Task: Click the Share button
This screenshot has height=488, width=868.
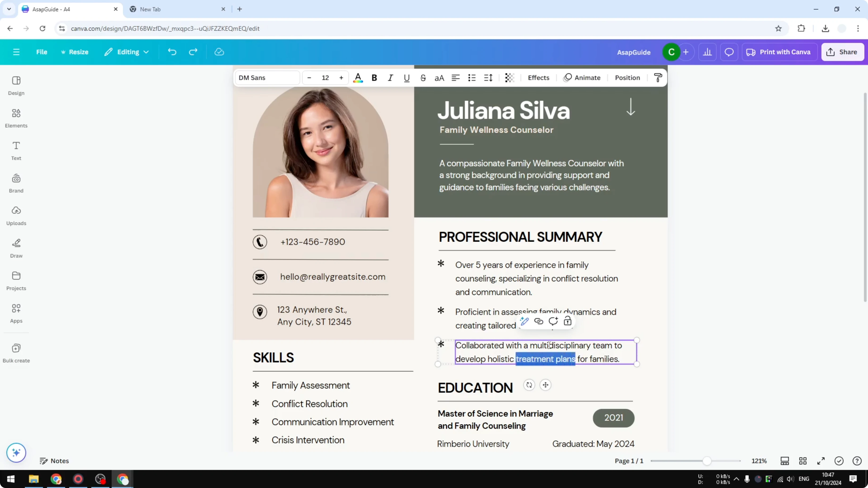Action: [843, 52]
